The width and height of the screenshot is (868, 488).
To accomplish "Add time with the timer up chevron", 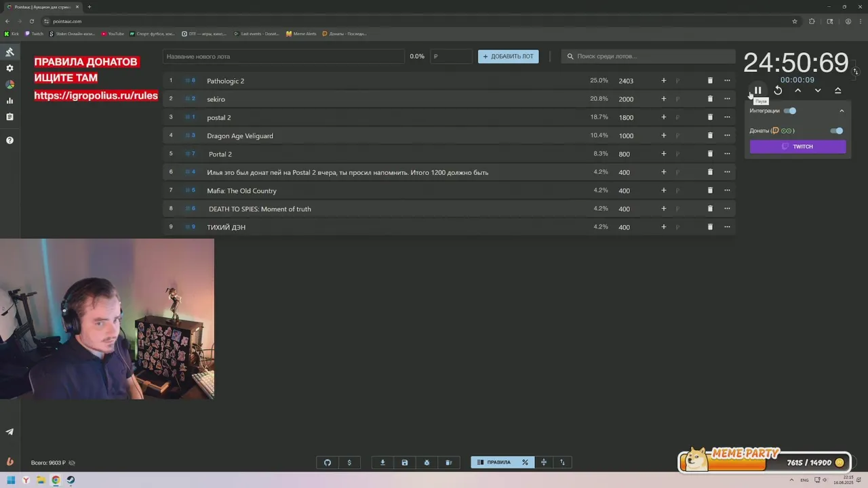I will 798,90.
